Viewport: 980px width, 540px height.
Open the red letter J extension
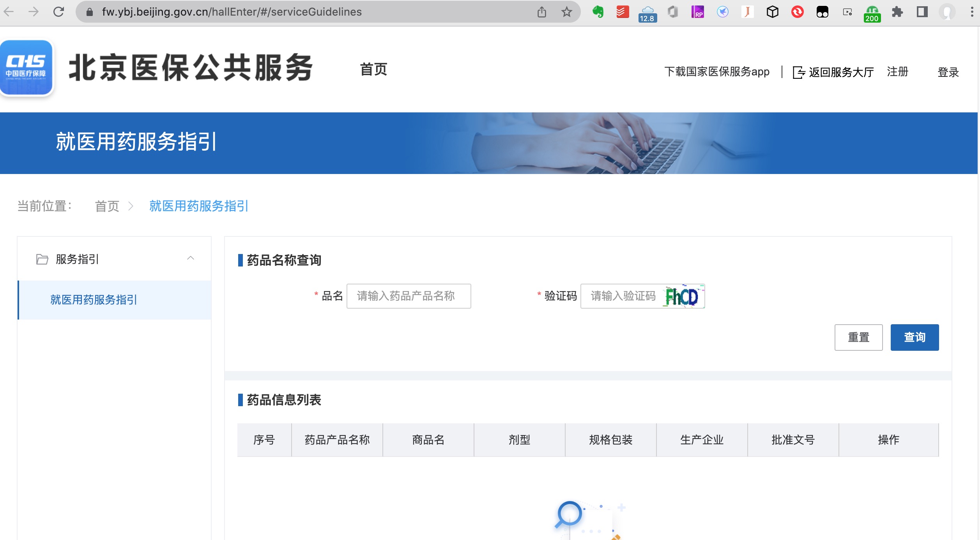point(747,12)
